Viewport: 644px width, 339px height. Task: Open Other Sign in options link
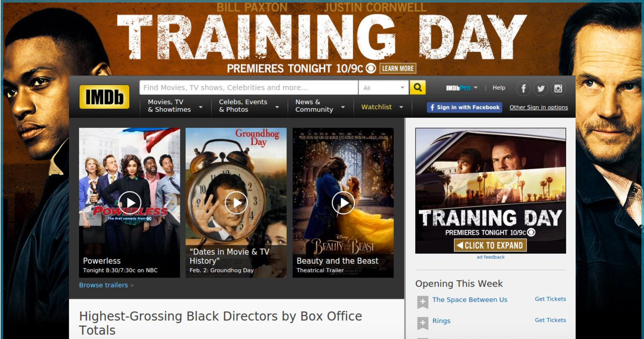point(538,107)
